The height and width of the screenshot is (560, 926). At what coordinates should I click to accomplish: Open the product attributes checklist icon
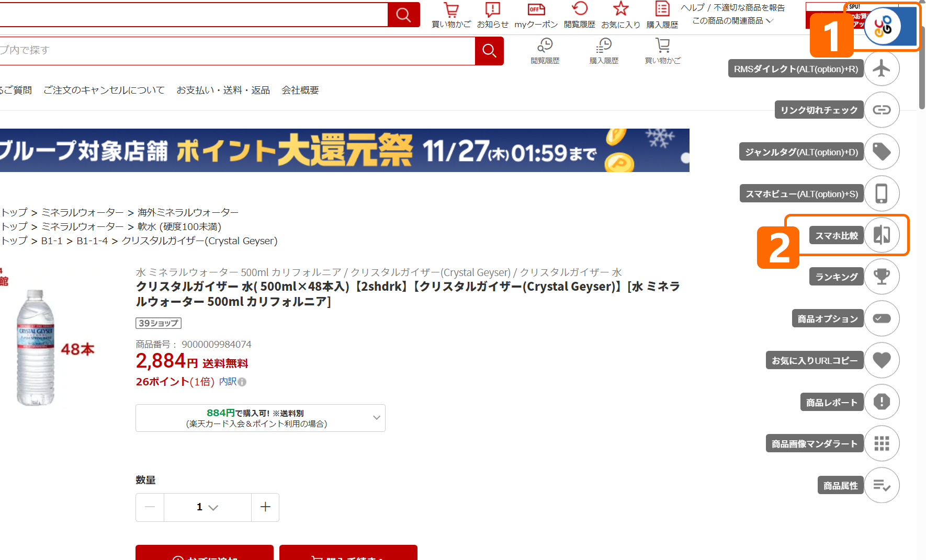click(x=882, y=485)
